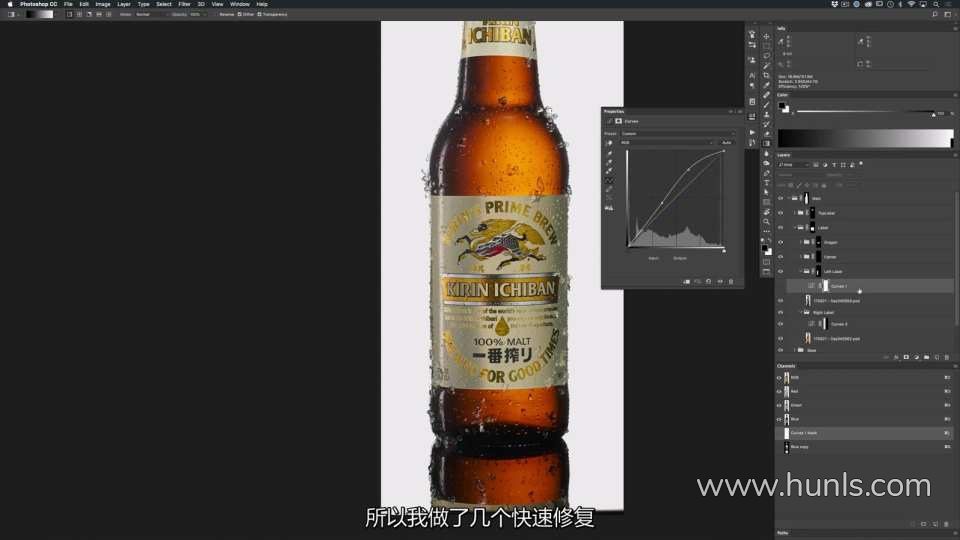Click Auto button in Curves
The image size is (960, 540).
point(726,143)
